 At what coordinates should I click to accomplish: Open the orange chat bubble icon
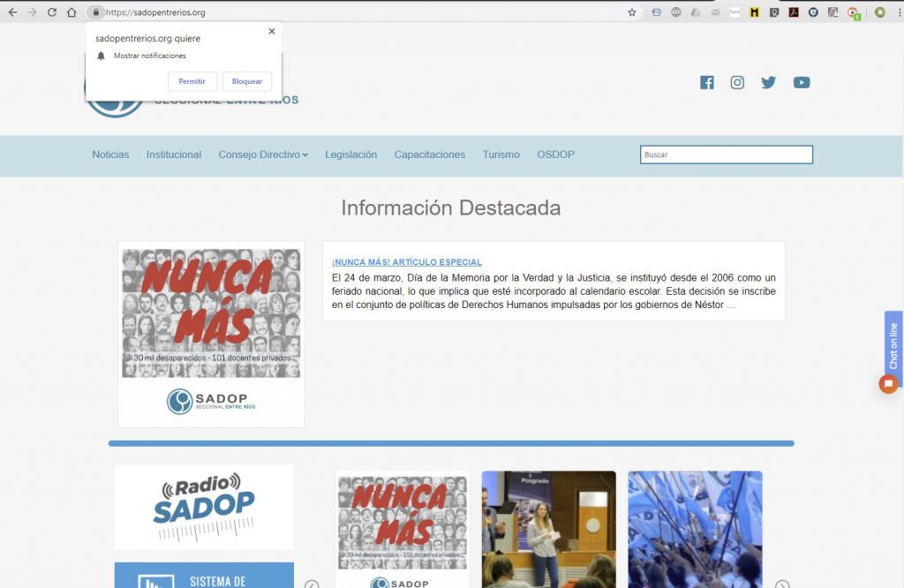point(888,383)
